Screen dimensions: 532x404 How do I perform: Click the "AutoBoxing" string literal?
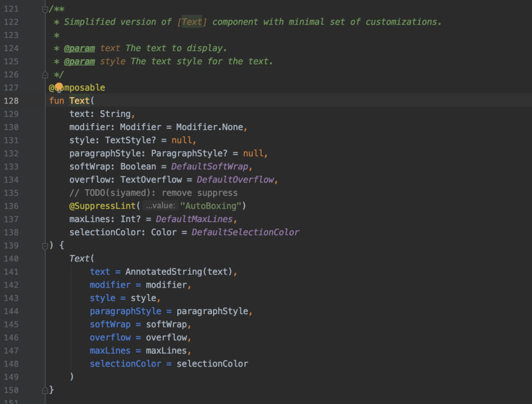pos(211,206)
